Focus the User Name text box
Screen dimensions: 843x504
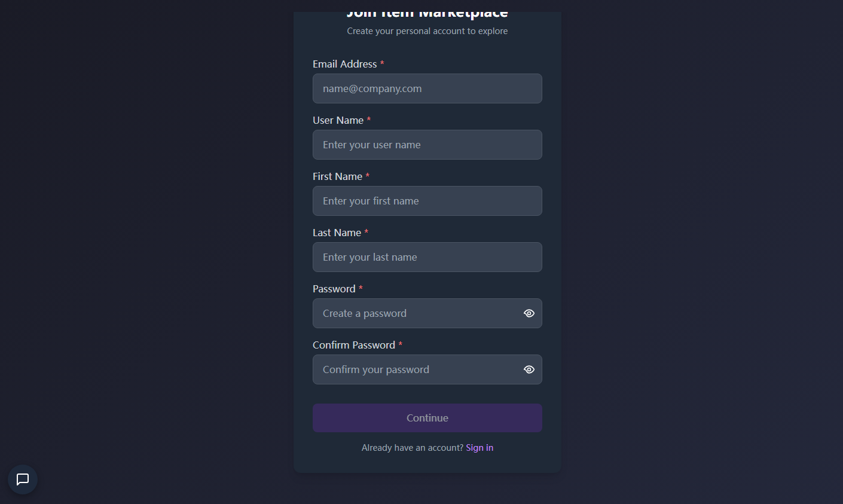427,145
